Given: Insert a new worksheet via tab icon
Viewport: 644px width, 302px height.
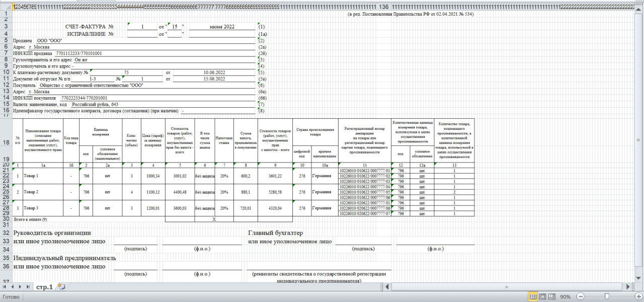Looking at the screenshot, I should [x=61, y=286].
